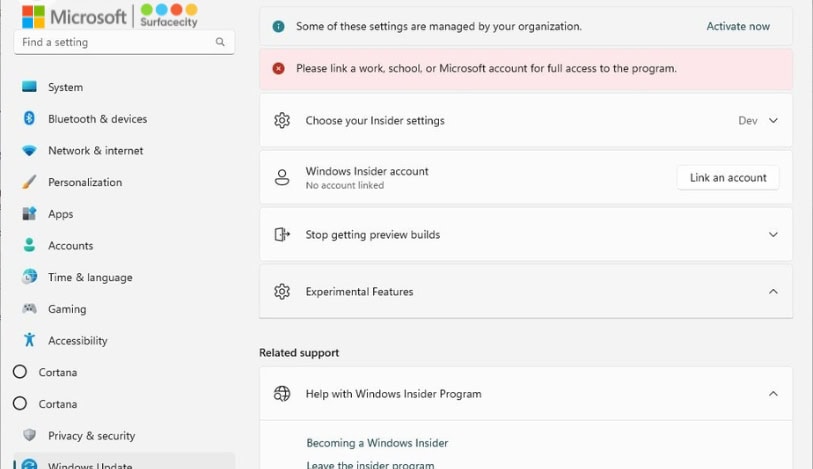Click the Personalization paintbrush icon
The image size is (813, 469).
point(29,182)
